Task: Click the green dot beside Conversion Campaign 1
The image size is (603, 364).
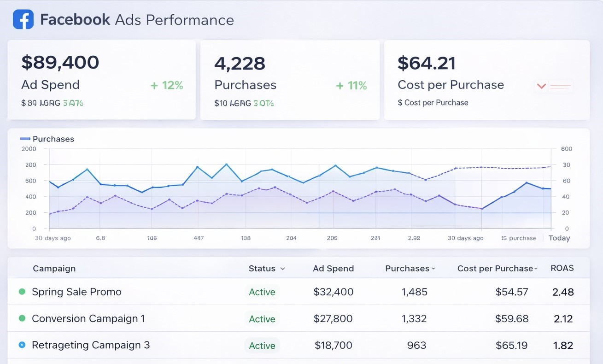Action: pos(22,318)
